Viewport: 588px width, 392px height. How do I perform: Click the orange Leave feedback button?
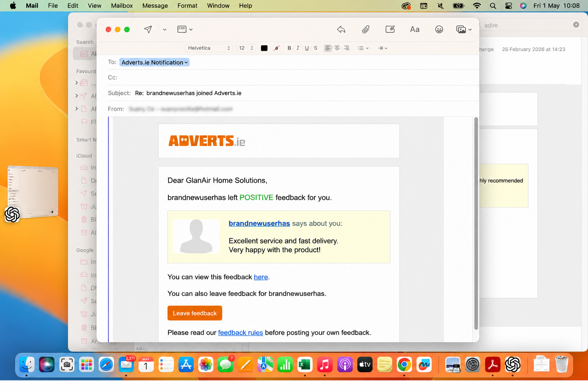click(195, 313)
